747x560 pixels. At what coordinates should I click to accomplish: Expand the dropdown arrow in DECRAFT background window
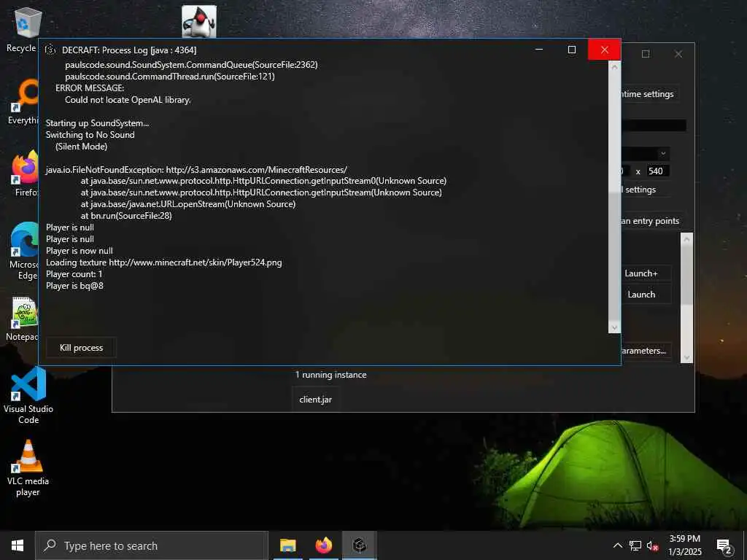pos(662,153)
